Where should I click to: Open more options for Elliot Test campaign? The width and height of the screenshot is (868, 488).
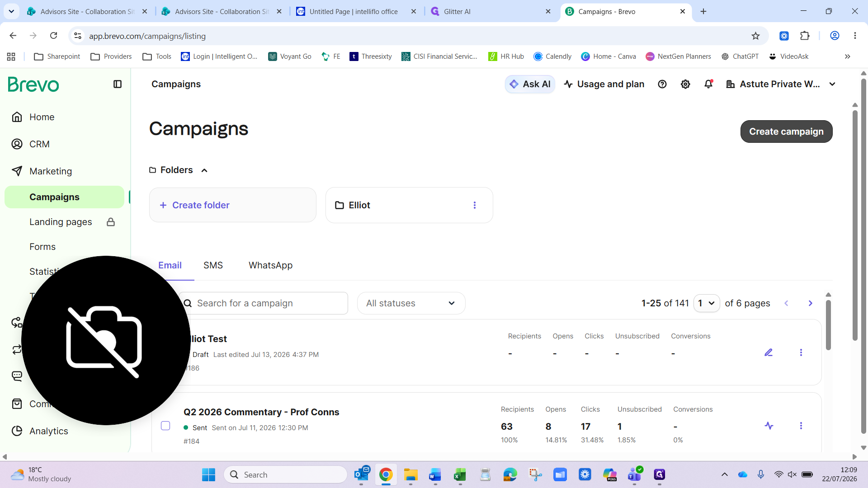(x=801, y=352)
